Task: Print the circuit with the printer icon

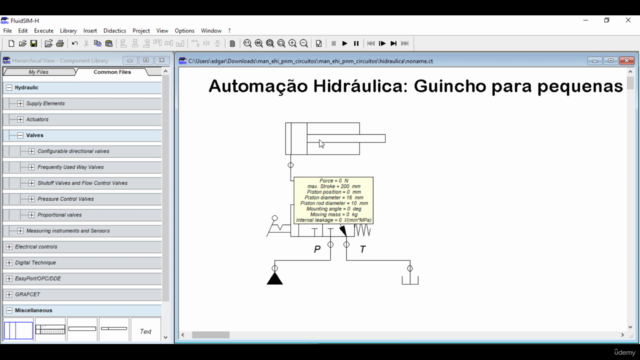Action: 60,43
